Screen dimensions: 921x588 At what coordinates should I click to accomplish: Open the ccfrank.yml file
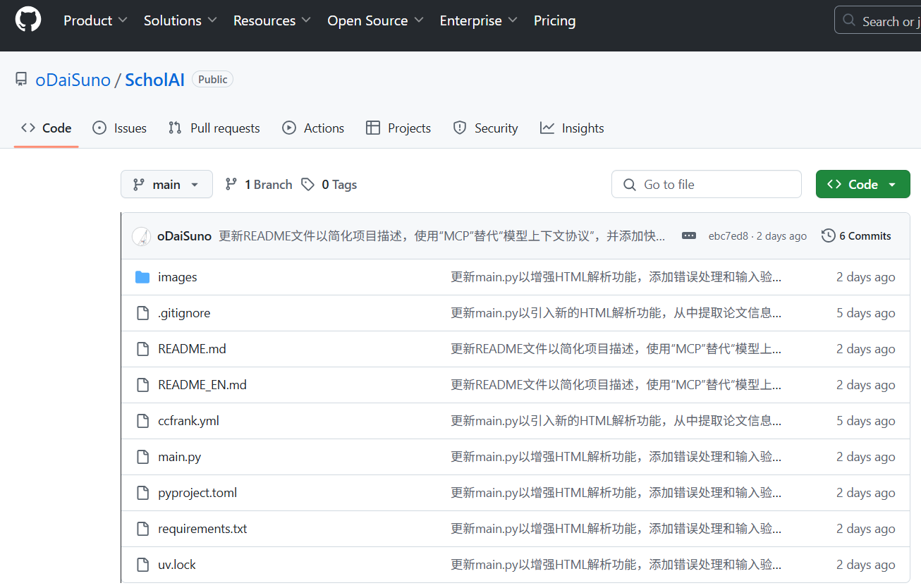(188, 421)
